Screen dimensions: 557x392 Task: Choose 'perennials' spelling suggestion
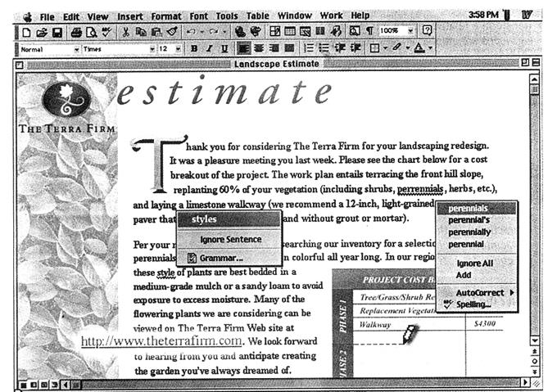click(x=477, y=208)
